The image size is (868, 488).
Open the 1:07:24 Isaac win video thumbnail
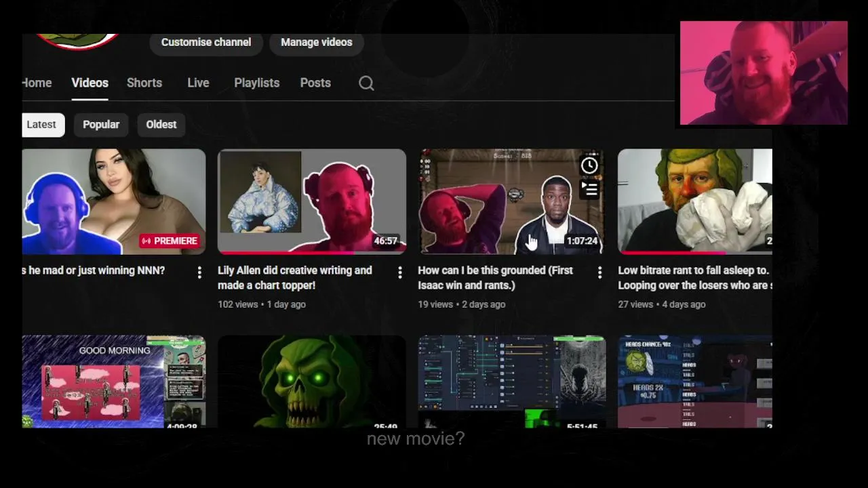tap(511, 202)
